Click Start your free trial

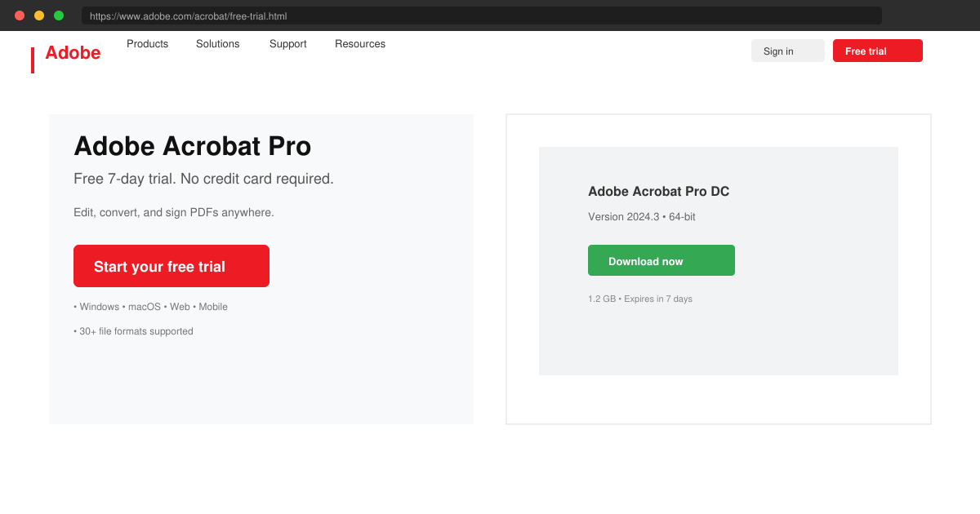click(171, 266)
